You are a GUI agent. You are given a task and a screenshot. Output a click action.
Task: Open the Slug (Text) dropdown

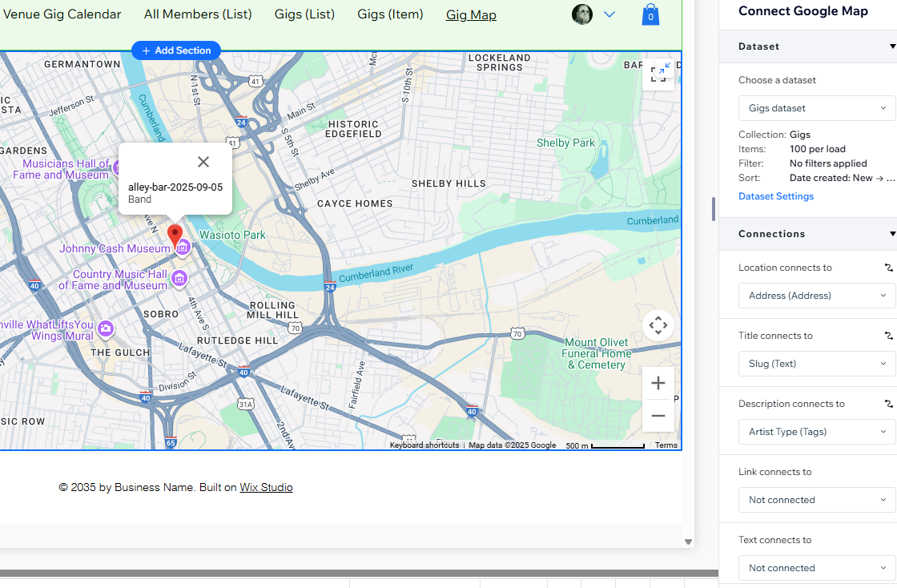(817, 364)
